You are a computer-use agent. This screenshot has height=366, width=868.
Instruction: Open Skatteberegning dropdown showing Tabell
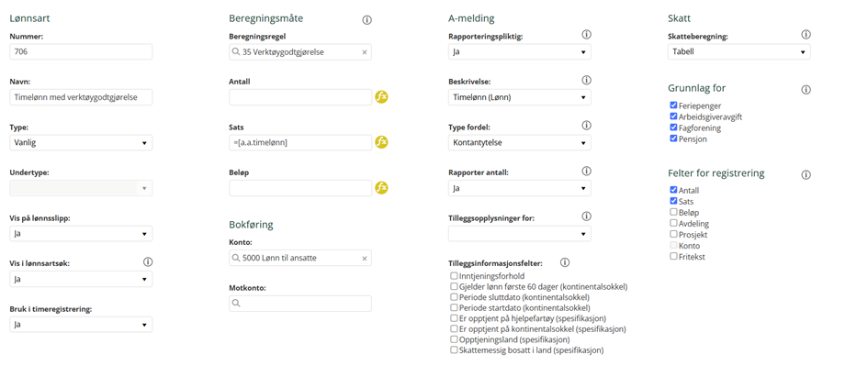click(739, 52)
